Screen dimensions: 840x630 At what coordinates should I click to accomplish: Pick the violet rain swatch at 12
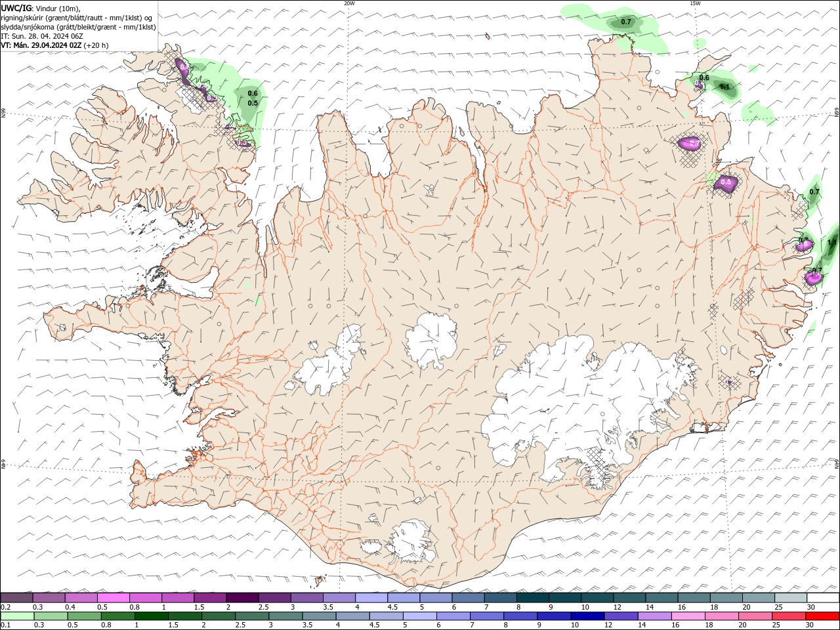[x=620, y=616]
